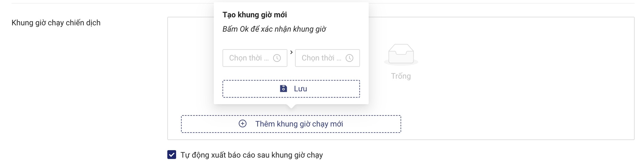Click the empty inbox illustration
644x165 pixels.
coord(401,54)
